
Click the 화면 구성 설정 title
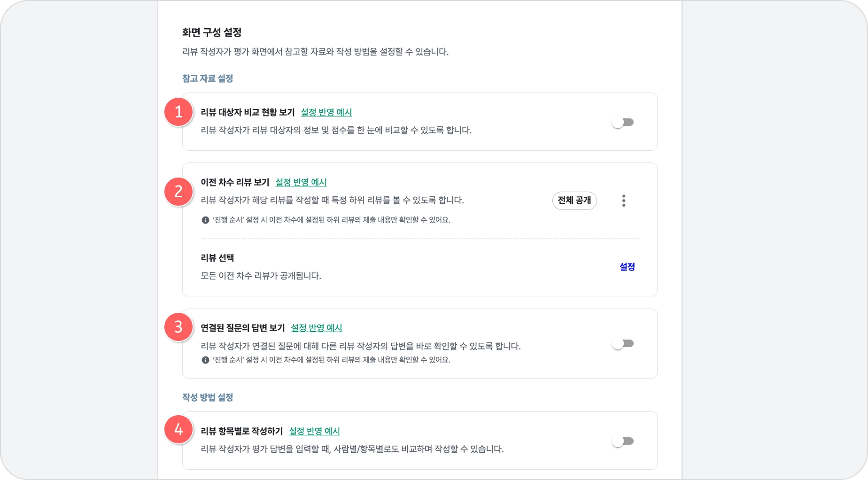pos(212,32)
